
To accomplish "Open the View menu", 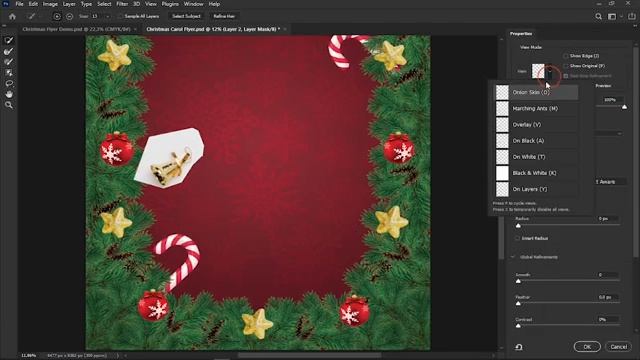I will tap(151, 4).
